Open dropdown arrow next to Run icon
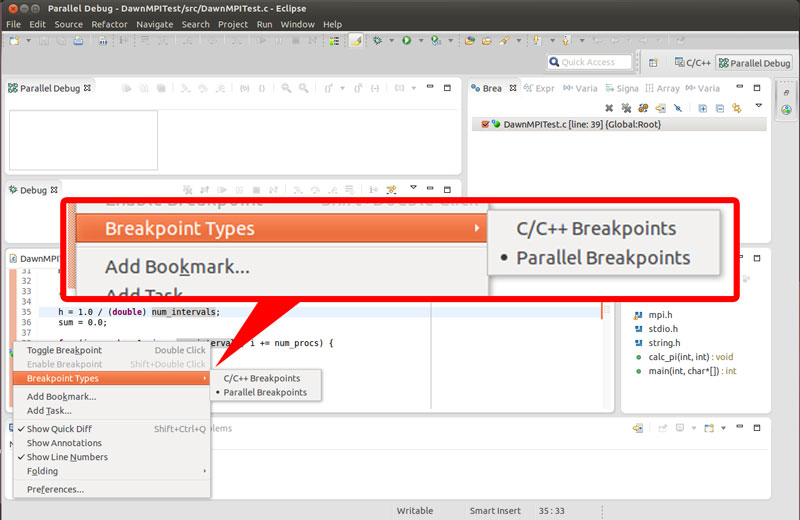 421,40
